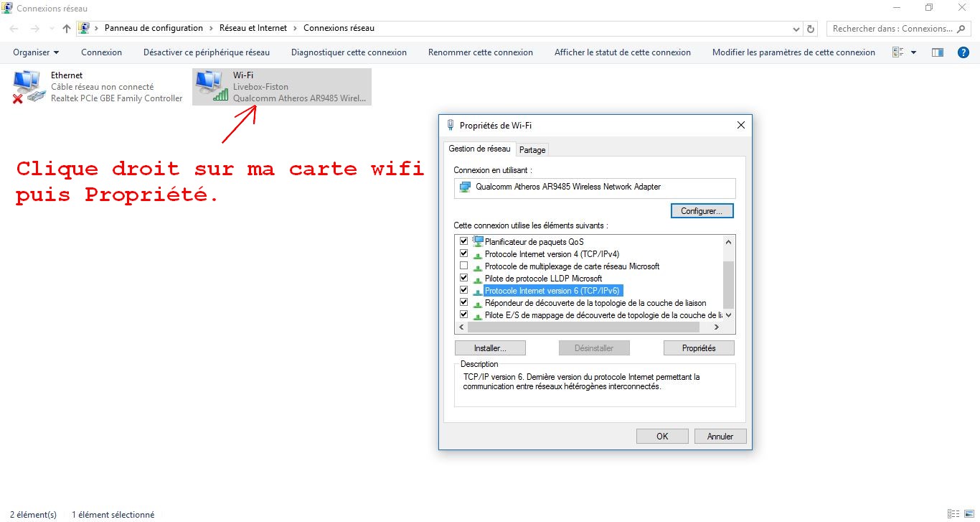The height and width of the screenshot is (522, 980).
Task: Select the Wi-Fi connection icon
Action: 212,87
